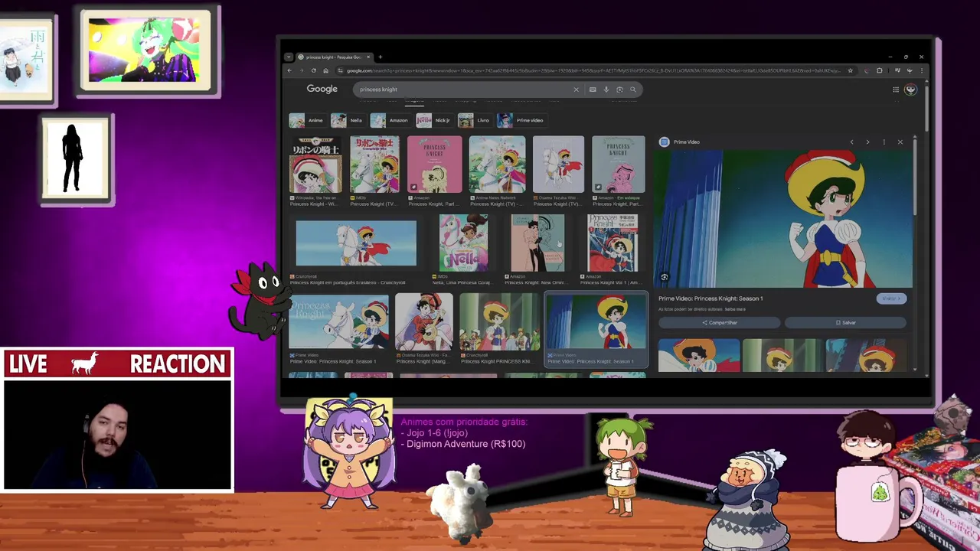Viewport: 980px width, 551px height.
Task: Filter images by Nella chip
Action: pos(347,120)
